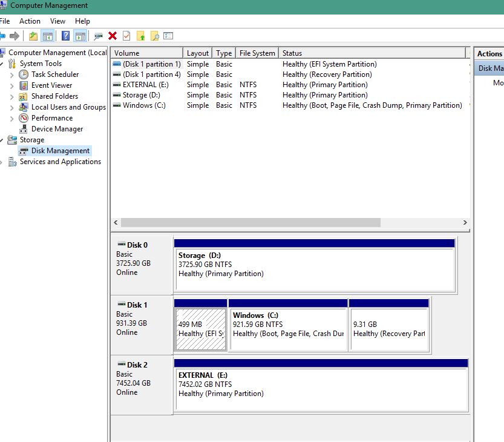
Task: Click the Storage node icon
Action: coord(12,140)
